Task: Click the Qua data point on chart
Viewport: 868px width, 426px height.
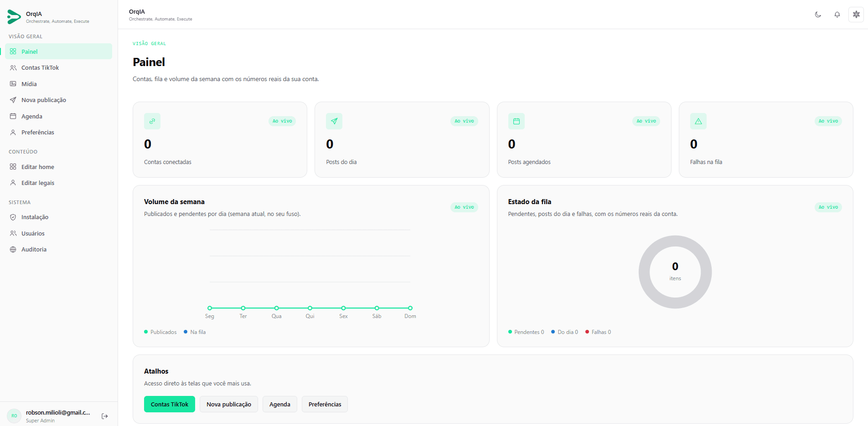Action: [x=277, y=308]
